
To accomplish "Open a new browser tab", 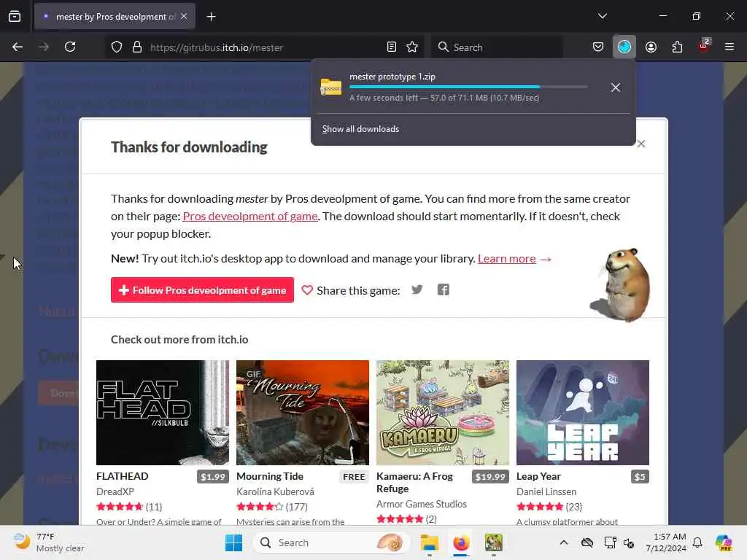I will tap(211, 17).
